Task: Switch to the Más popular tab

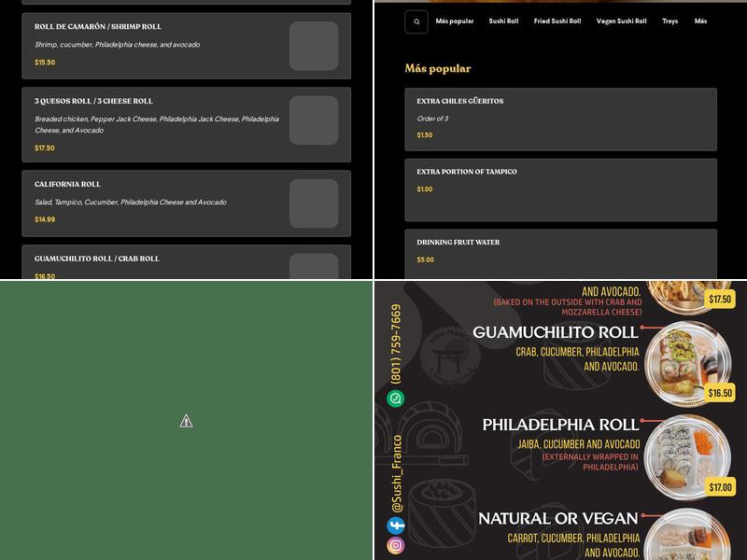Action: click(x=455, y=21)
